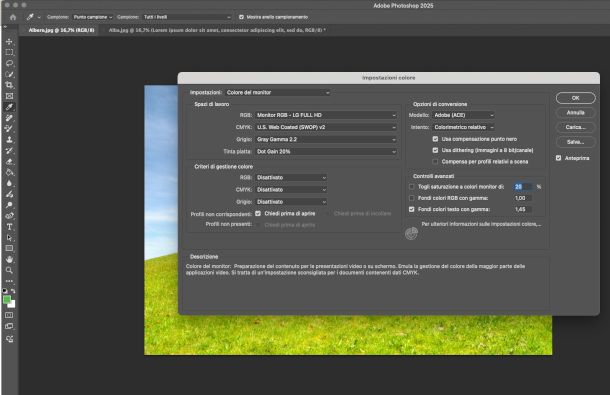610x395 pixels.
Task: Open the Modello Adobe (ACE) dropdown
Action: pyautogui.click(x=463, y=115)
